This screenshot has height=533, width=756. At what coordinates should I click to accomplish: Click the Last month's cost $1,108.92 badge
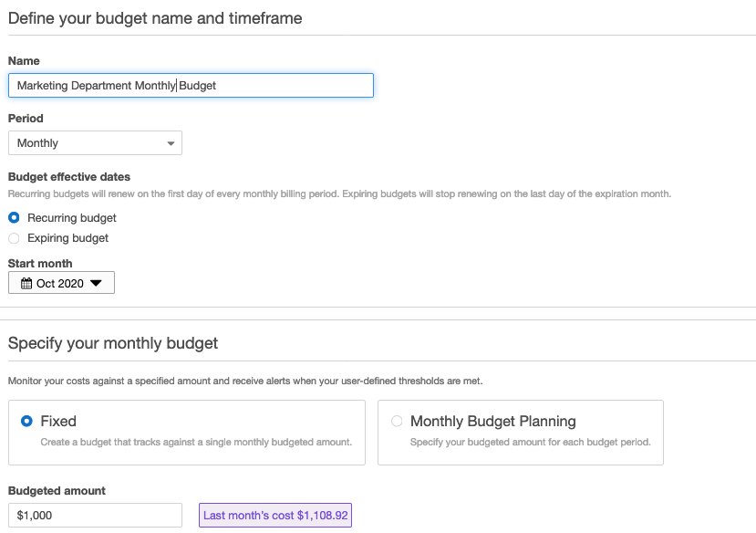click(274, 515)
